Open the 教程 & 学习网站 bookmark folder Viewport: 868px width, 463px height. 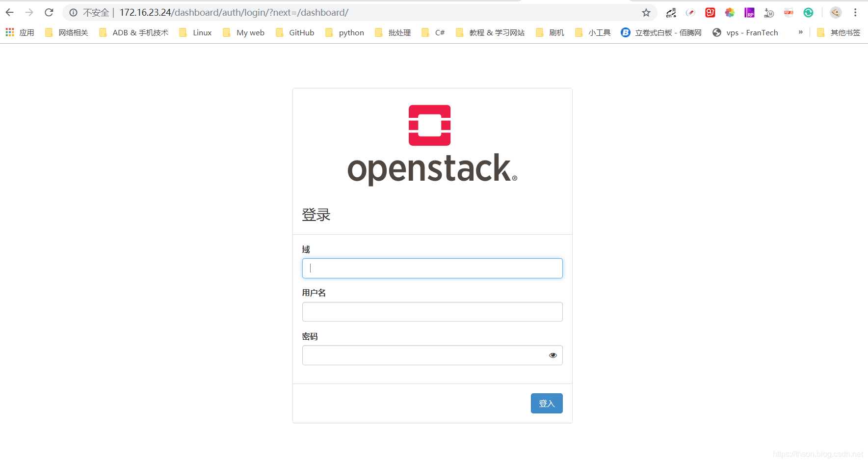(490, 32)
